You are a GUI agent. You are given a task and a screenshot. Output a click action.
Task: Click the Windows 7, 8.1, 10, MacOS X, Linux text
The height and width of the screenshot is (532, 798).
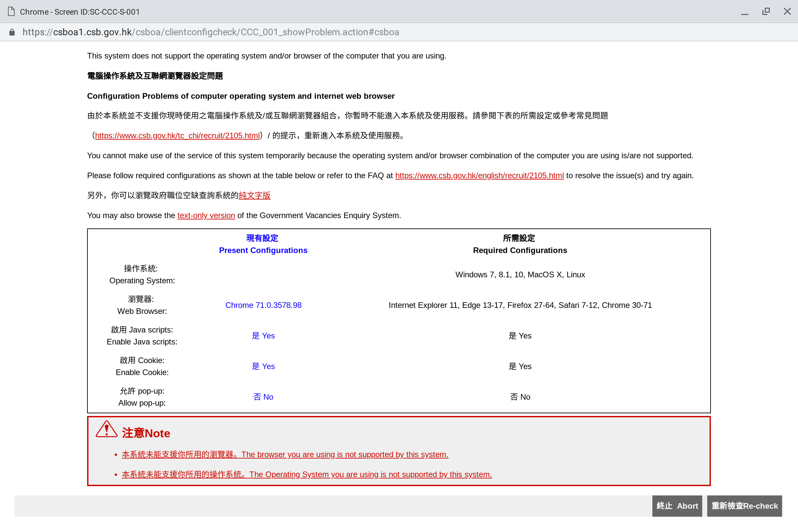pyautogui.click(x=520, y=275)
